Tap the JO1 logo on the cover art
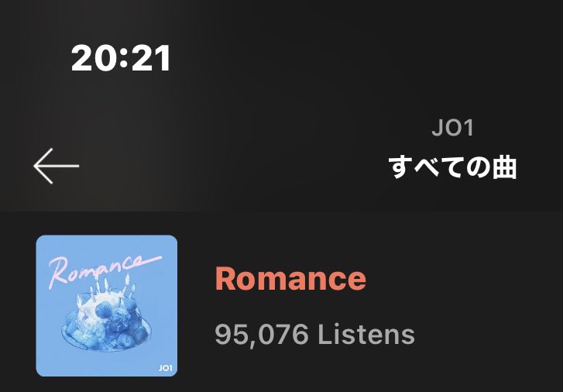Viewport: 563px width, 392px height. [x=166, y=368]
